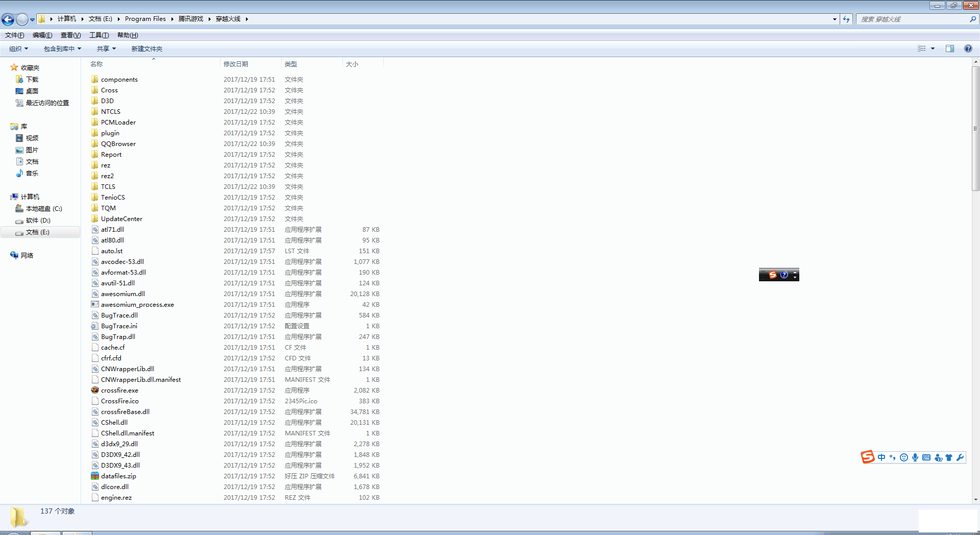Click the refresh button beside address bar
Viewport: 980px width, 535px height.
[846, 19]
